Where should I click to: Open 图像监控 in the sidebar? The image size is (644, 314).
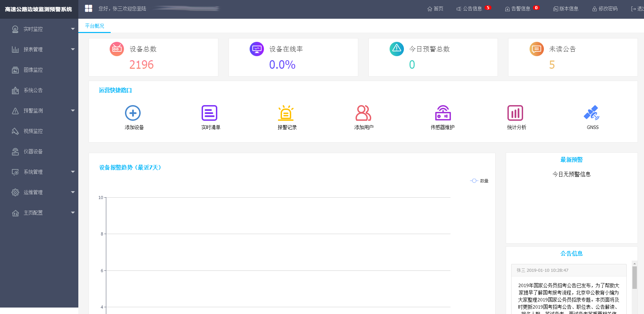click(x=33, y=70)
